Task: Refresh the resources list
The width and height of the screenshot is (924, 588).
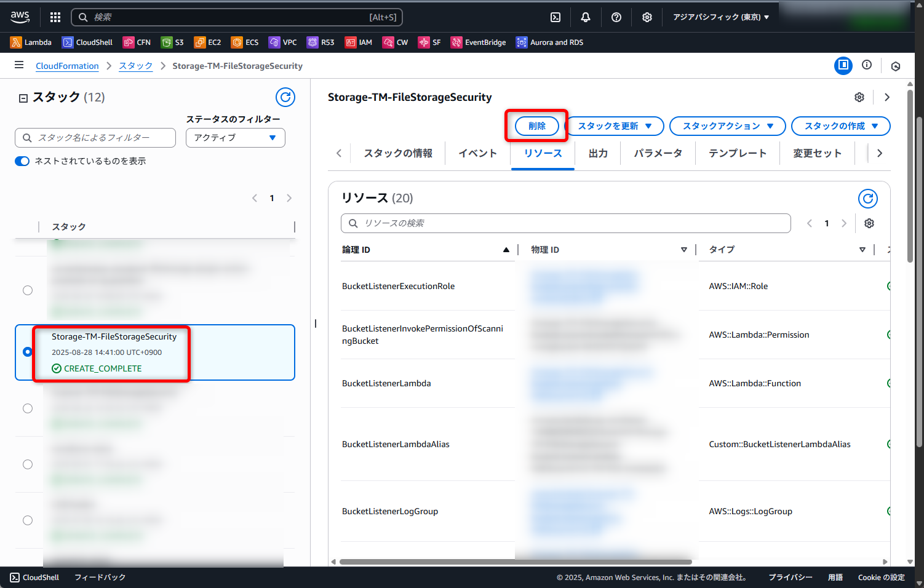Action: point(868,199)
